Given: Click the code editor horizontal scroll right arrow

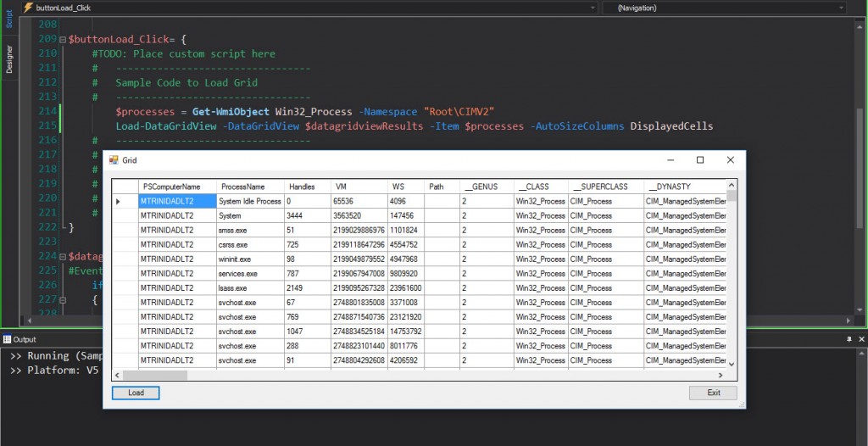Looking at the screenshot, I should [848, 321].
